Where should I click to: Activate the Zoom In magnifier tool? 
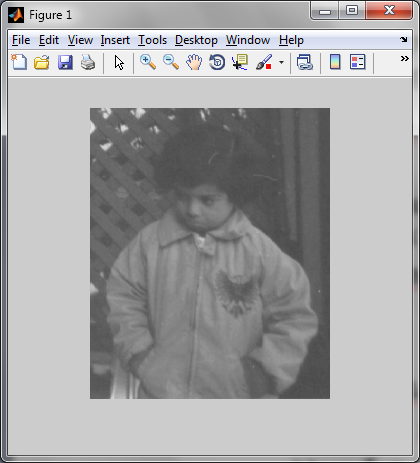[x=148, y=62]
